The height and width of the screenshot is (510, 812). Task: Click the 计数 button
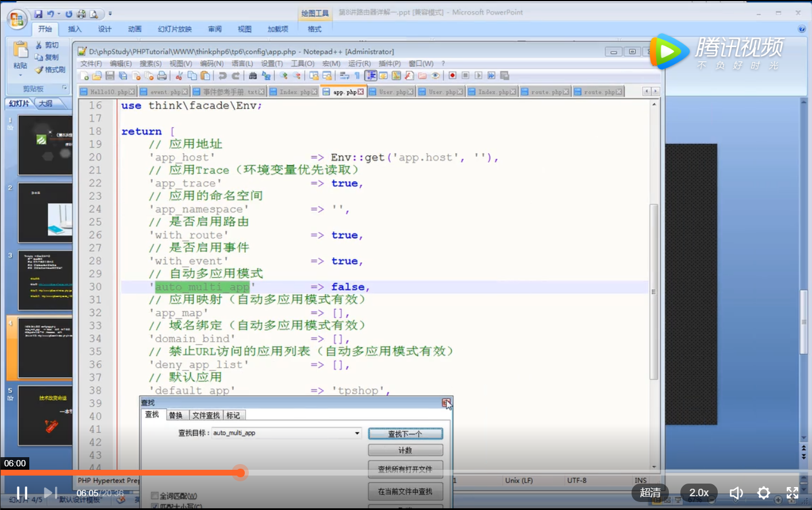click(405, 450)
